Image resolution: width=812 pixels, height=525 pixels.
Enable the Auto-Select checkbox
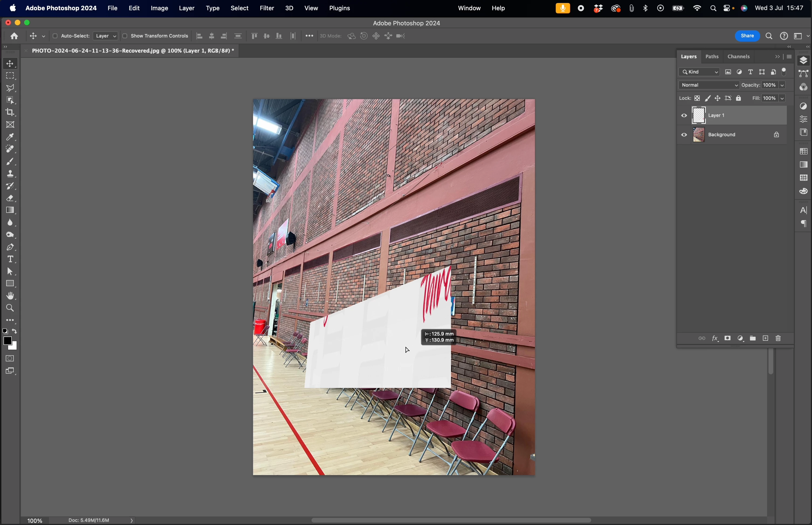55,36
